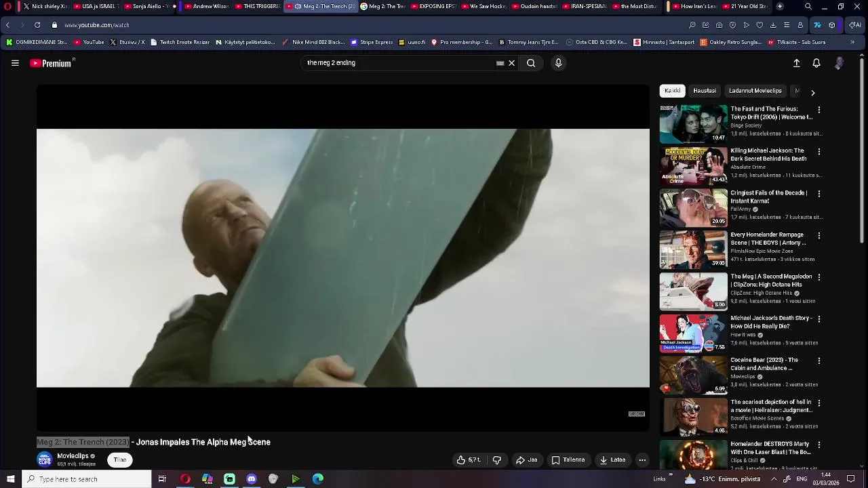Open options menu for Cocaine Bear video
868x488 pixels.
(819, 361)
